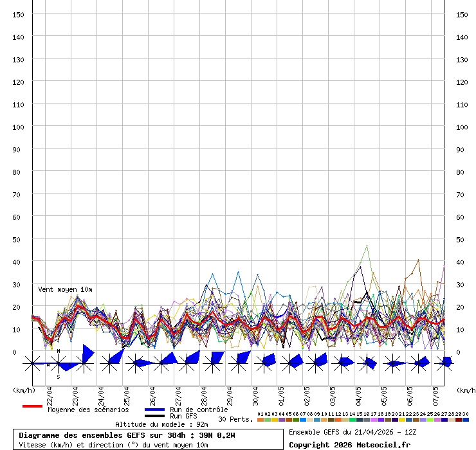Viewport: 476px width, 450px height.
Task: Click perturbation 01 orange color swatch
Action: coord(260,420)
